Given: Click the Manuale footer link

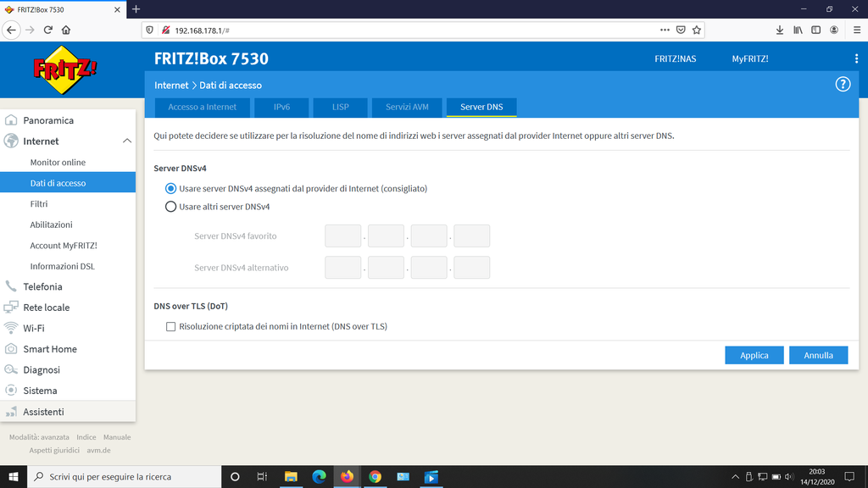Looking at the screenshot, I should [x=117, y=437].
